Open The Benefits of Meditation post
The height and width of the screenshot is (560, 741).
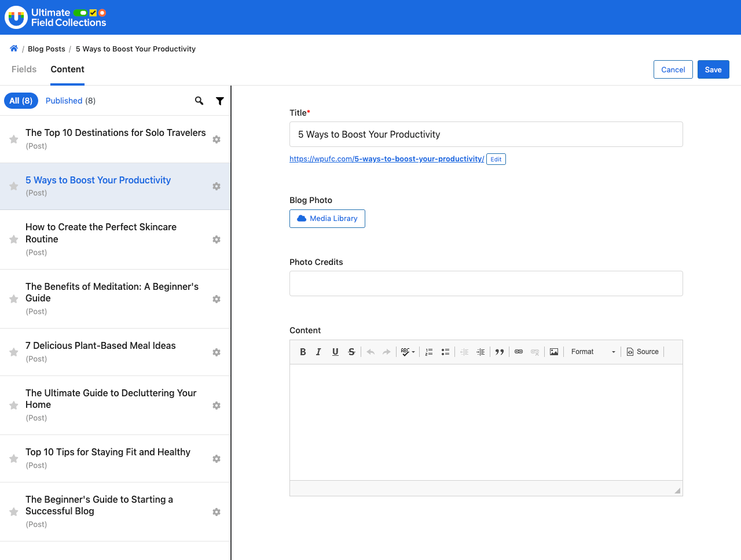(x=112, y=292)
